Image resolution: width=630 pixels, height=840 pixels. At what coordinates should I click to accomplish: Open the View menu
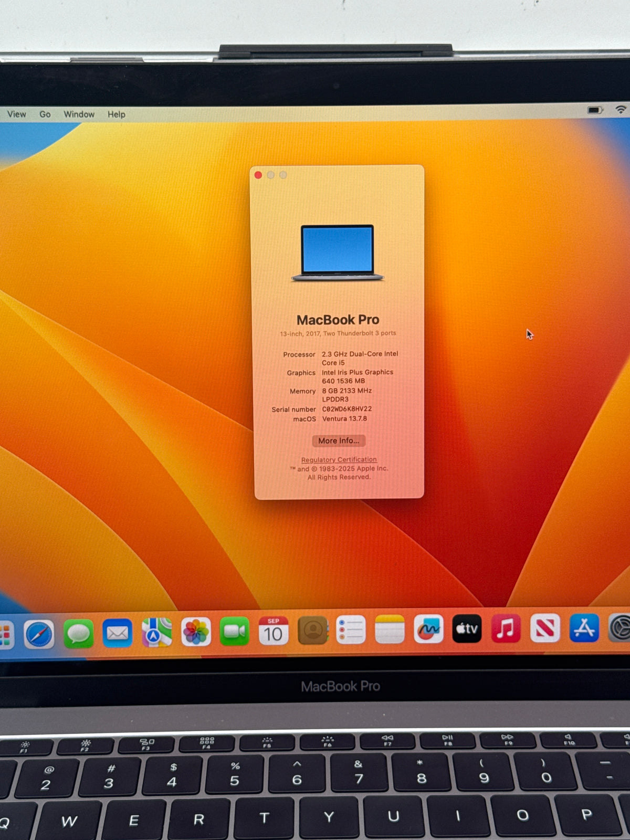click(x=16, y=114)
